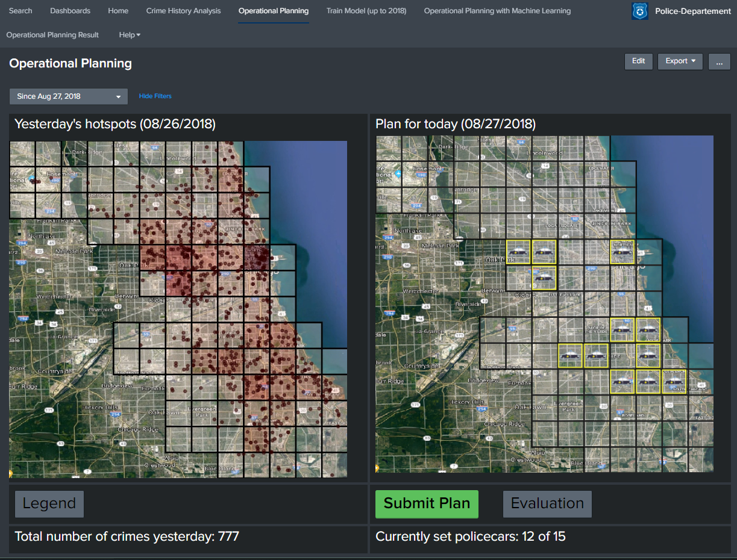Screen dimensions: 737x560
Task: Click the Police-Departement app name
Action: [693, 11]
